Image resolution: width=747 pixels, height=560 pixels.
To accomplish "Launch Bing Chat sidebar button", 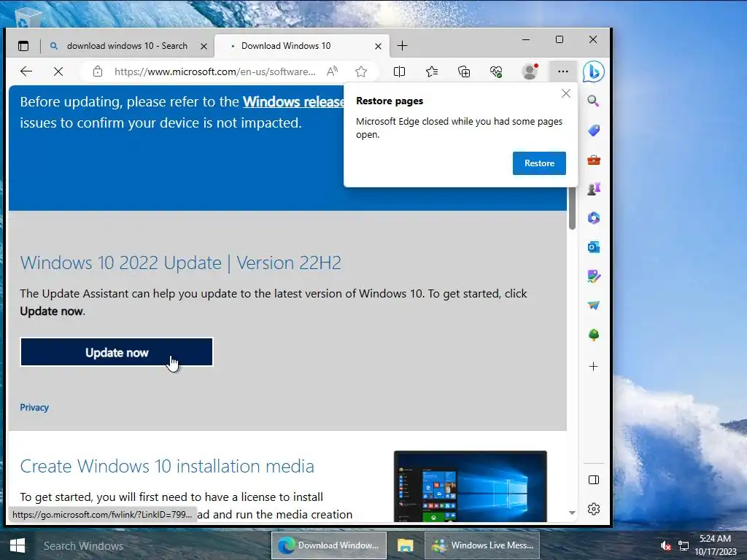I will click(x=594, y=72).
